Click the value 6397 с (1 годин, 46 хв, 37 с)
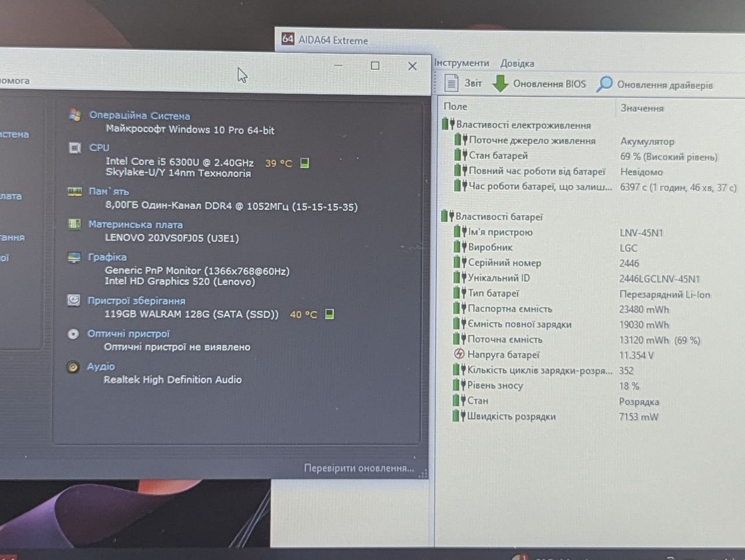This screenshot has width=745, height=560. 678,187
